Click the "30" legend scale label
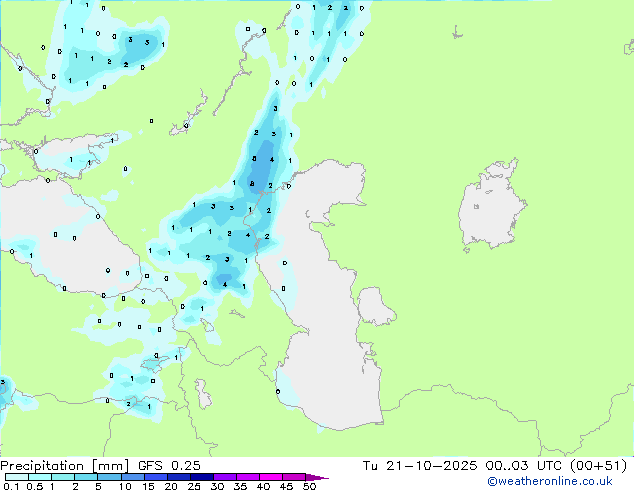 (217, 486)
